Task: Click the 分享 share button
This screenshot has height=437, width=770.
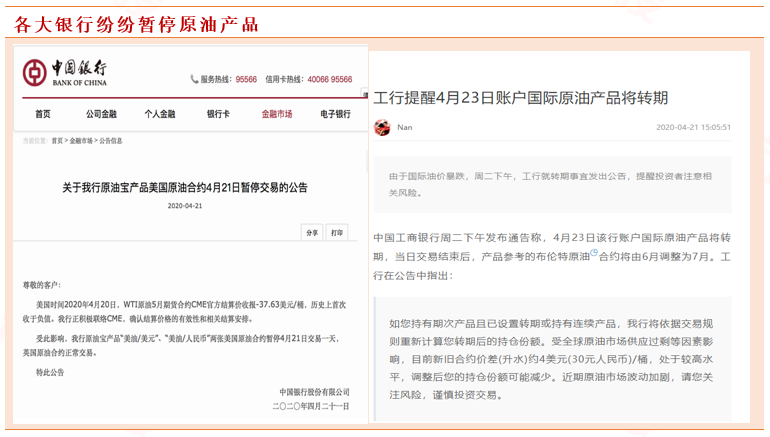Action: [312, 233]
